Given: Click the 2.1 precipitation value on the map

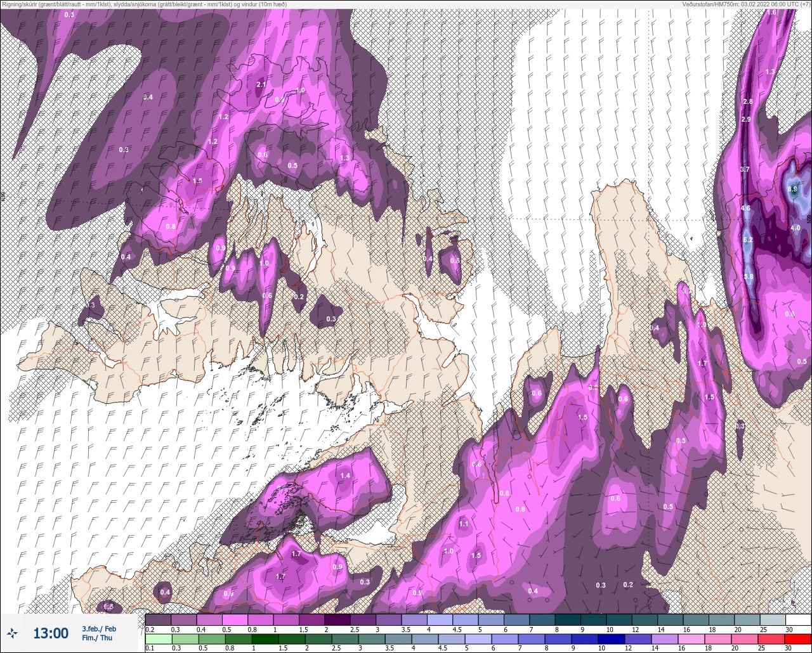Looking at the screenshot, I should click(261, 84).
